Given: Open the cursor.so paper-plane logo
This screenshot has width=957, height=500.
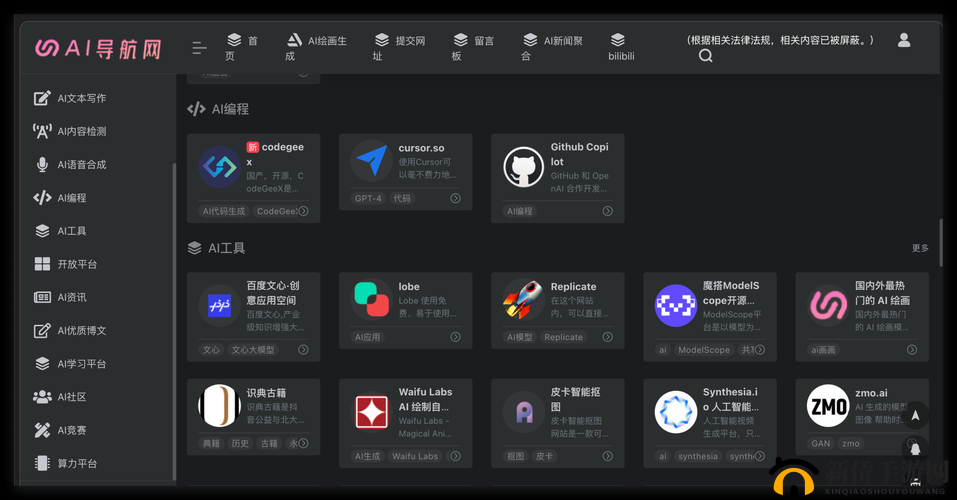Looking at the screenshot, I should pyautogui.click(x=371, y=161).
